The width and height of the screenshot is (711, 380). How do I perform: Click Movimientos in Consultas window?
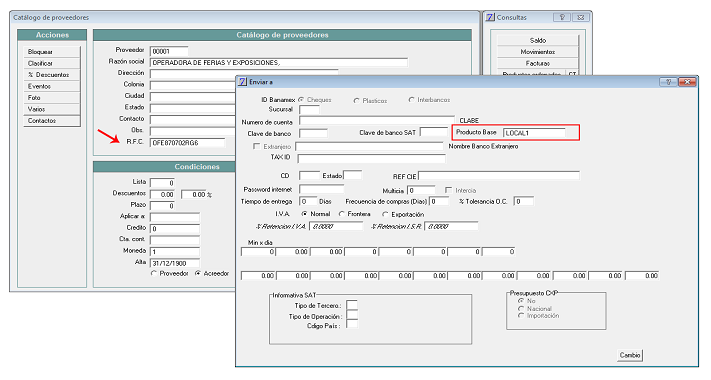tap(538, 52)
